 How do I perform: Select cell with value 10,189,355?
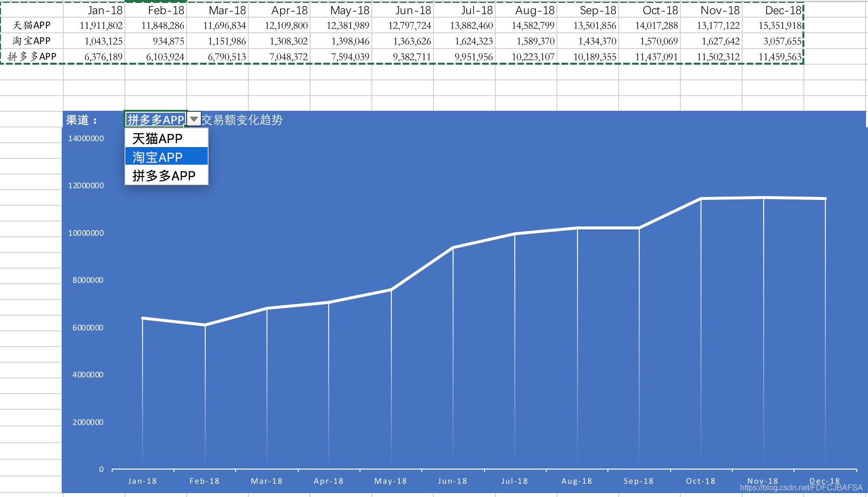(x=588, y=56)
